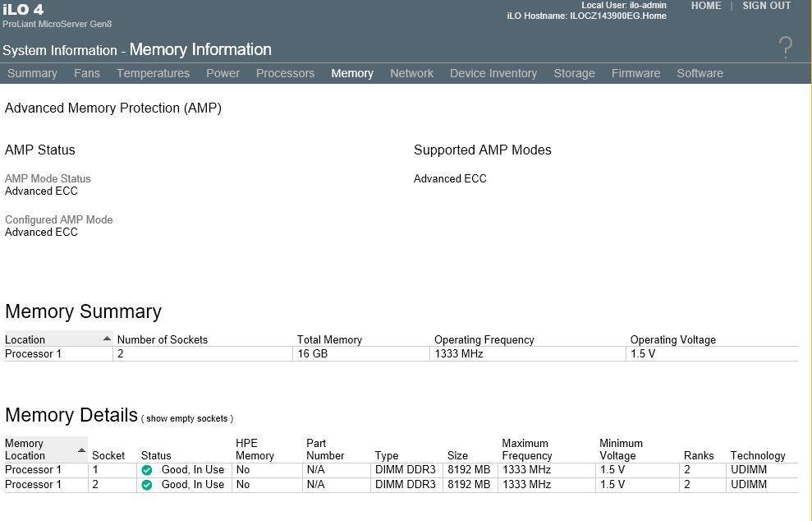This screenshot has width=812, height=521.
Task: Click Processor 1 in Memory Summary row
Action: 33,354
